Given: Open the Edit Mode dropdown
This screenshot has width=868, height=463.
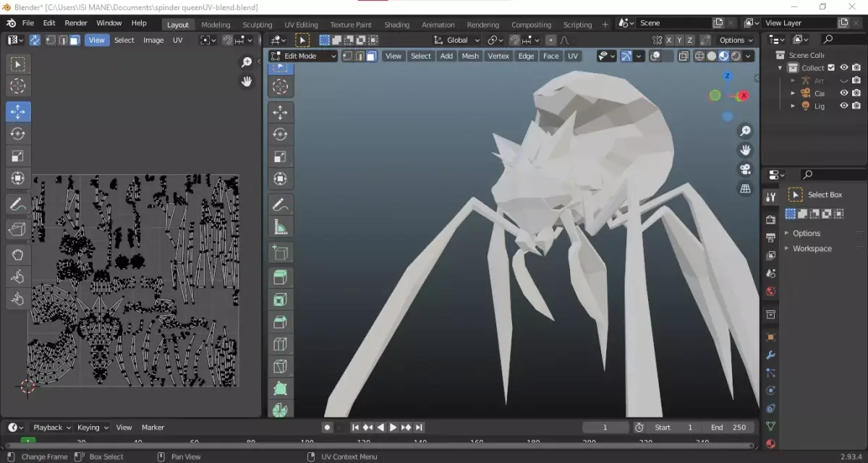Looking at the screenshot, I should click(x=304, y=56).
